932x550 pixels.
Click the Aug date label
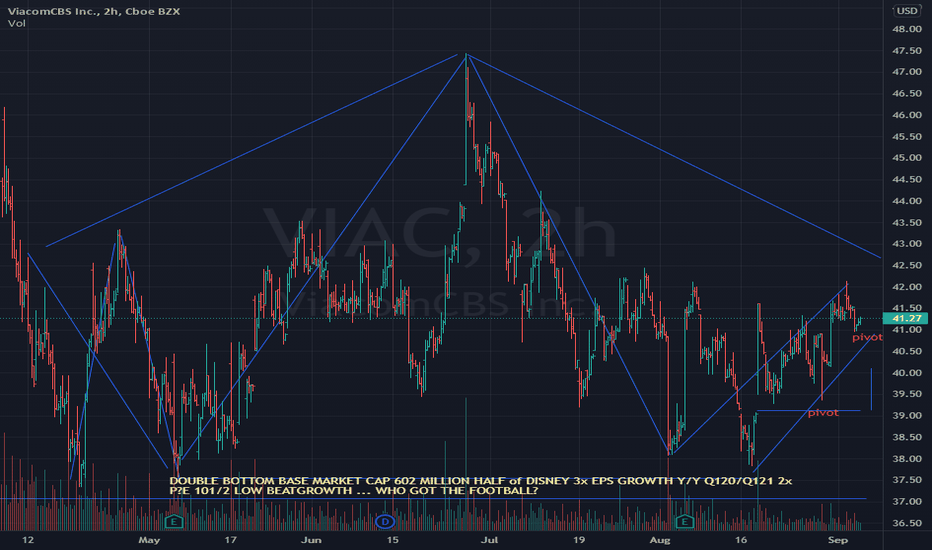tap(660, 540)
